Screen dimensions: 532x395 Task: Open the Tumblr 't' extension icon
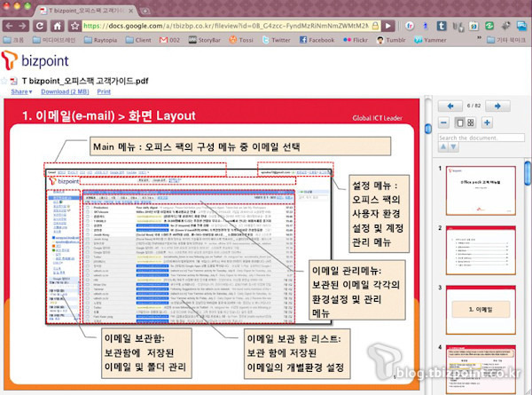coord(442,26)
